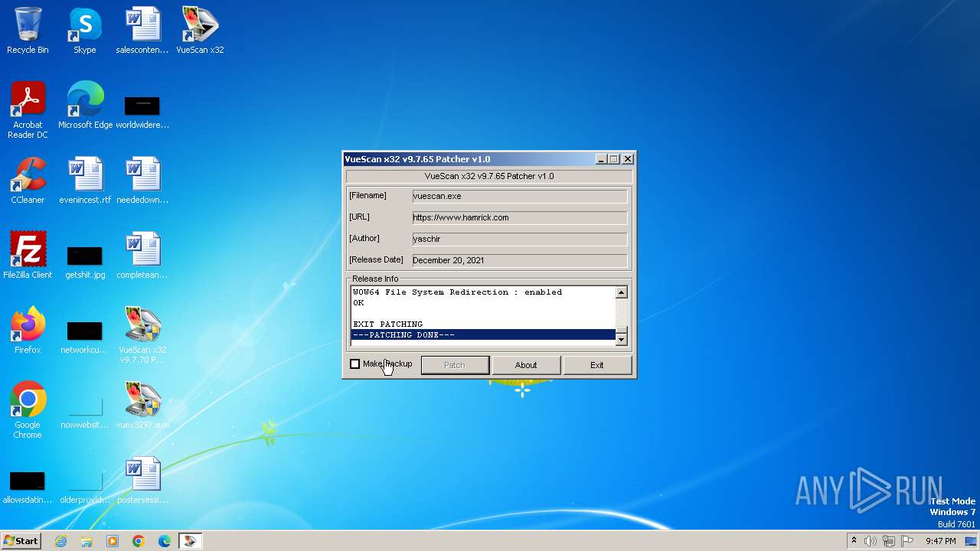Select the EXIT PATCHING log line
Viewport: 980px width, 551px height.
(x=483, y=324)
